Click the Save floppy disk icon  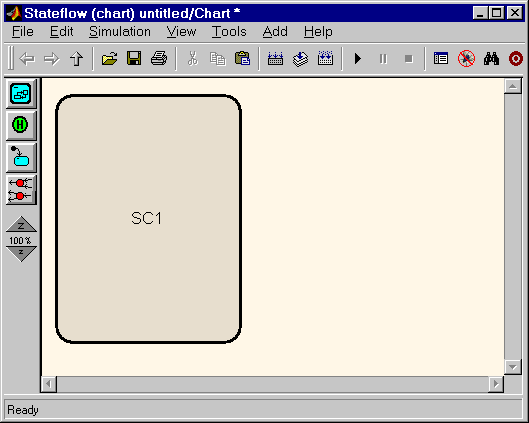[134, 59]
